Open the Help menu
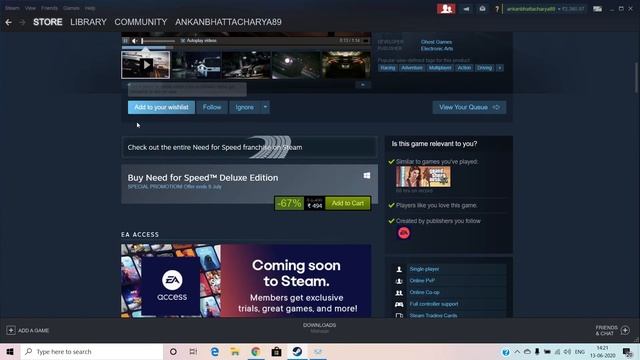This screenshot has height=360, width=640. point(90,8)
